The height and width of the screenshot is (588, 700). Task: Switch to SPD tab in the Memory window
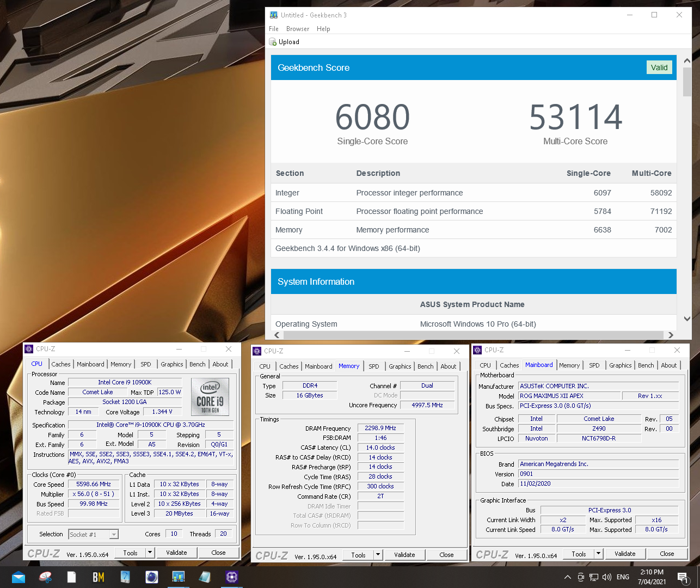tap(374, 366)
